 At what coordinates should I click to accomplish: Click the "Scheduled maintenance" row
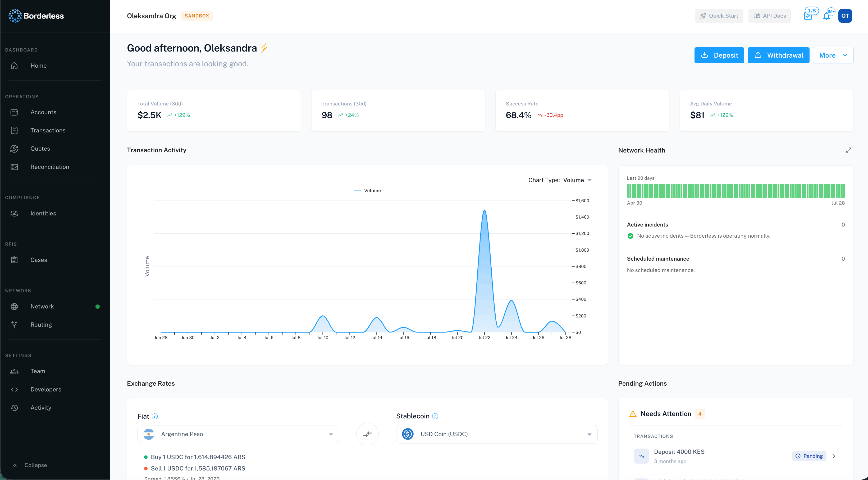click(x=735, y=259)
